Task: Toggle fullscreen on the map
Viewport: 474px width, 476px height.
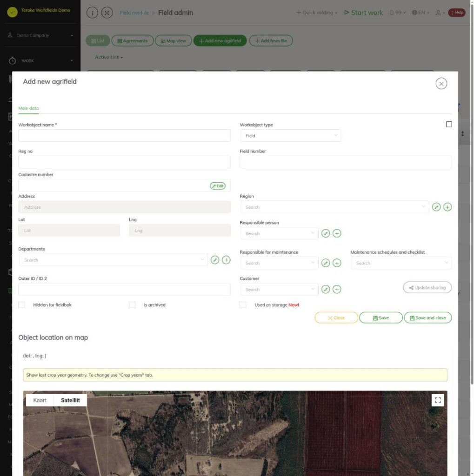Action: click(x=438, y=400)
